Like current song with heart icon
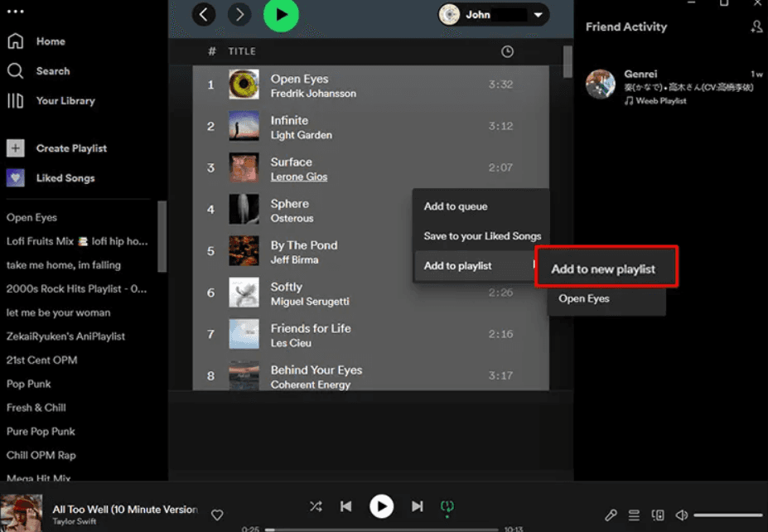The image size is (768, 532). tap(217, 515)
